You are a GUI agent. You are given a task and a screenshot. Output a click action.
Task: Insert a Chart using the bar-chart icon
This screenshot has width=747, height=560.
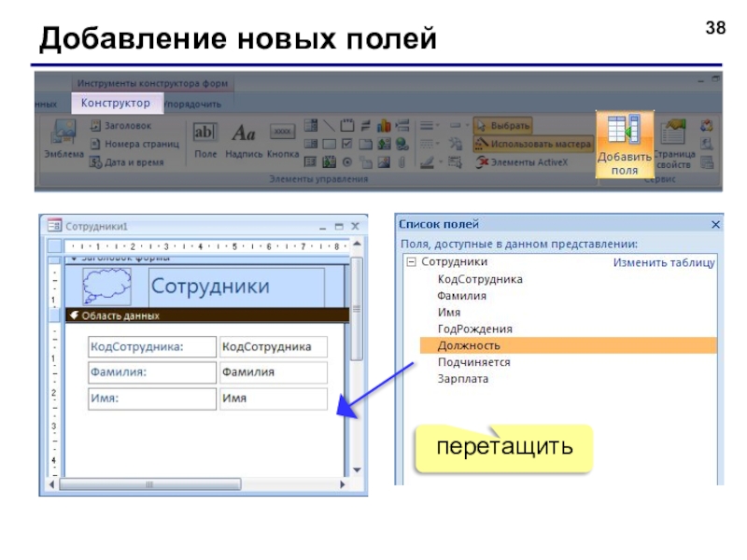tap(384, 126)
